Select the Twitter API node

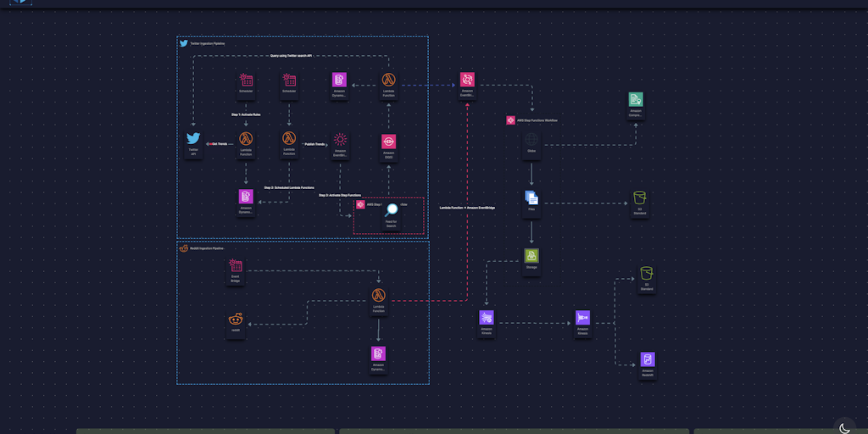pos(192,139)
